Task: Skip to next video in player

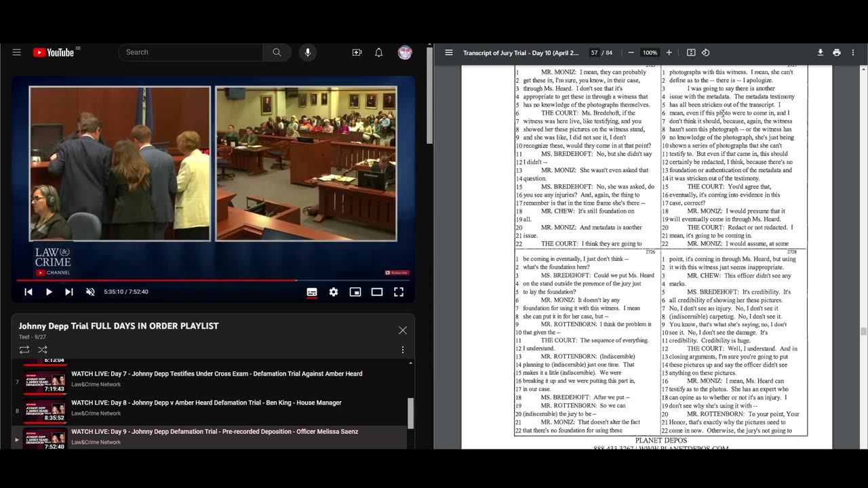Action: click(x=69, y=291)
